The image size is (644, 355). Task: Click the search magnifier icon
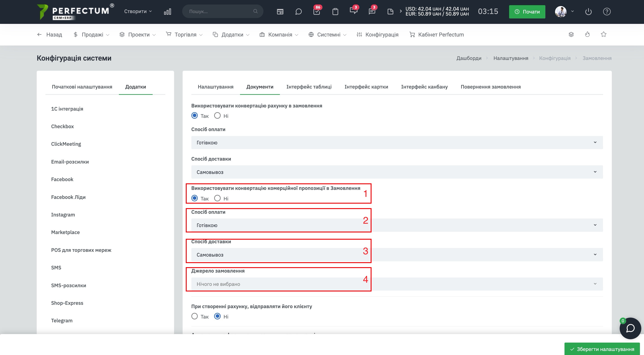click(255, 11)
